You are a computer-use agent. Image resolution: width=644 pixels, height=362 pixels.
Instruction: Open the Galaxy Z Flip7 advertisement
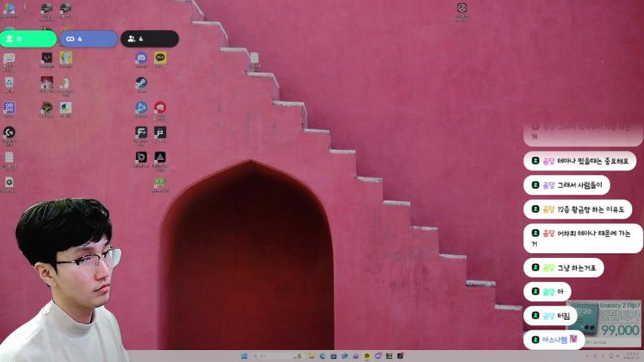[604, 323]
